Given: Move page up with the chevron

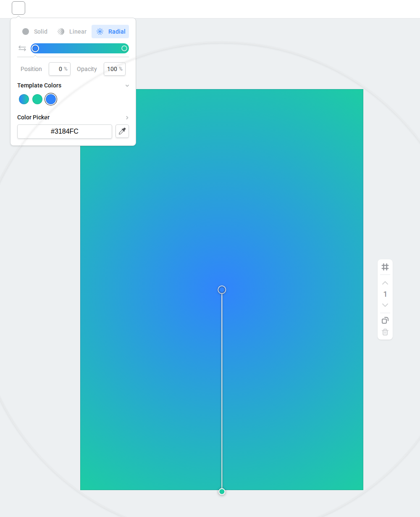Looking at the screenshot, I should tap(385, 283).
